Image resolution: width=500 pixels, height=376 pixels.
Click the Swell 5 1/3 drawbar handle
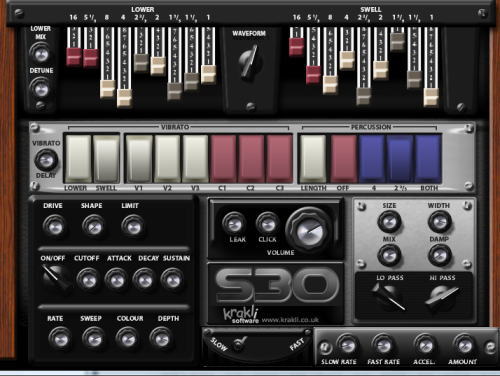(x=313, y=74)
